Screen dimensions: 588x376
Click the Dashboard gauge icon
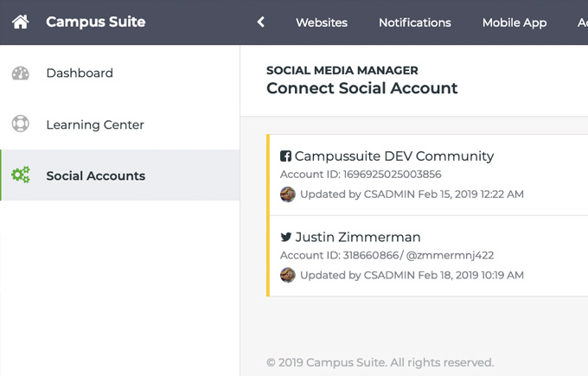click(21, 73)
